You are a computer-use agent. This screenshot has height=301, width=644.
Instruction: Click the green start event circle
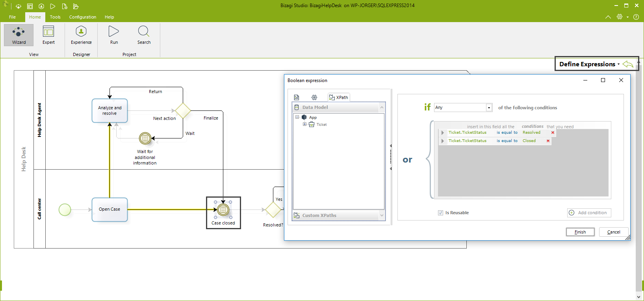[65, 209]
